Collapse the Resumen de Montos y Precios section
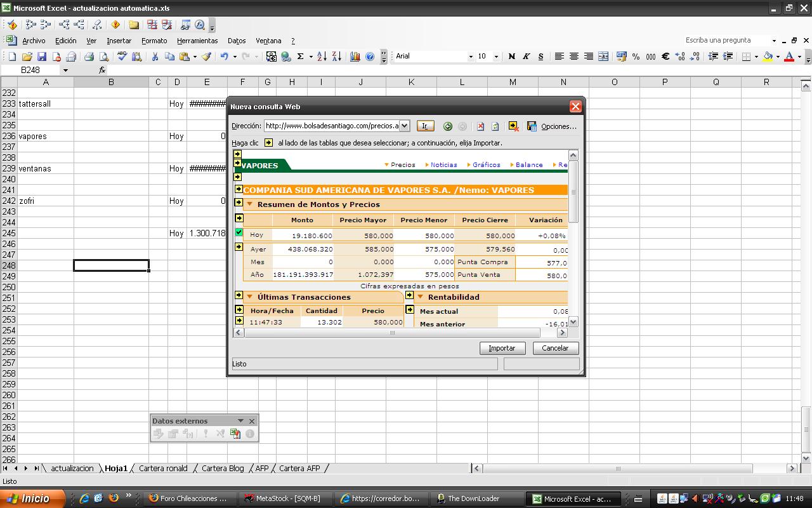812x508 pixels. [249, 204]
